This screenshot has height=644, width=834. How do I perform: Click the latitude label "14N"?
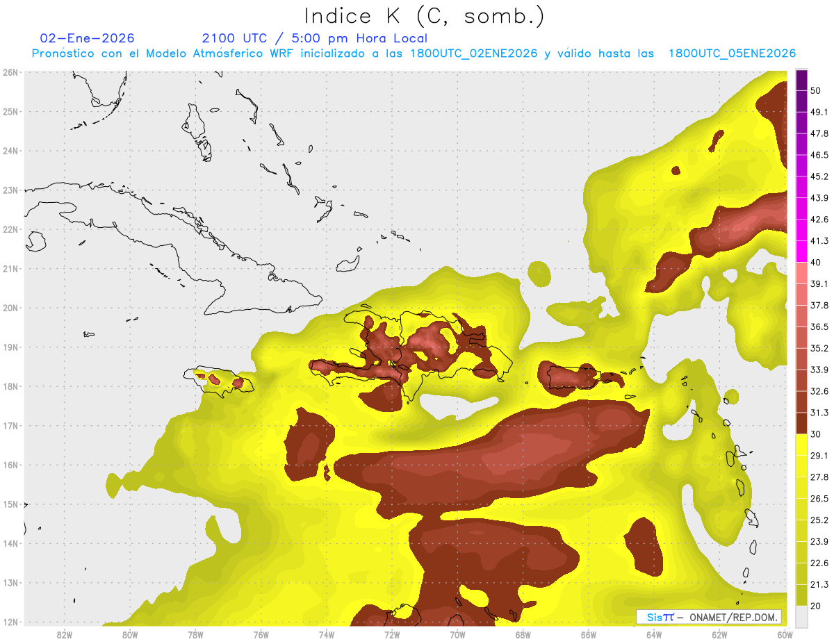click(10, 543)
